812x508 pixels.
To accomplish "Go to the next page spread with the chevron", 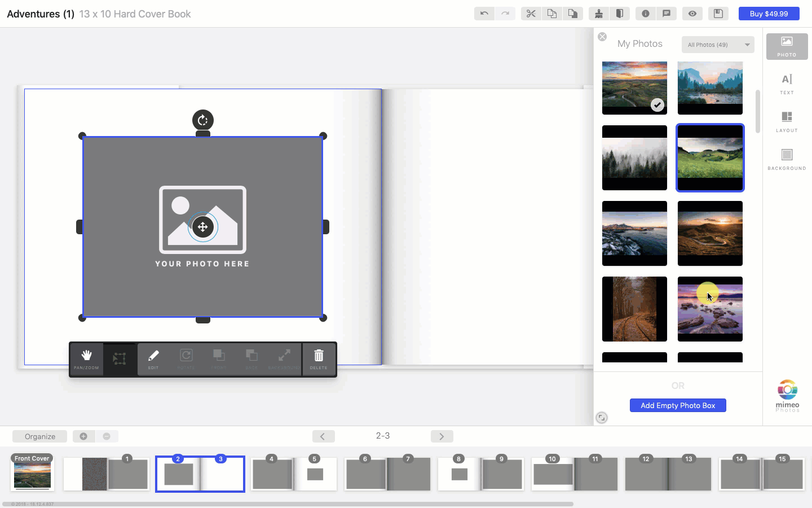I will point(442,436).
